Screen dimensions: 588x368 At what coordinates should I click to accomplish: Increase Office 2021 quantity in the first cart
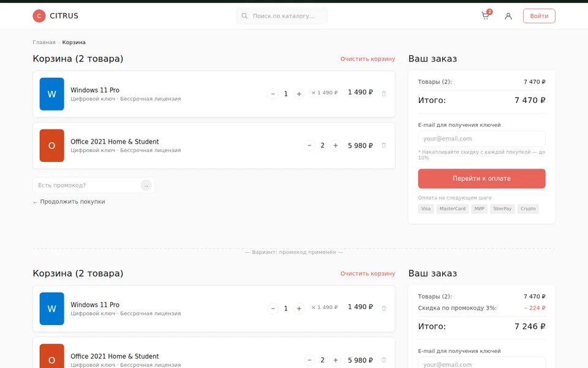click(x=336, y=145)
